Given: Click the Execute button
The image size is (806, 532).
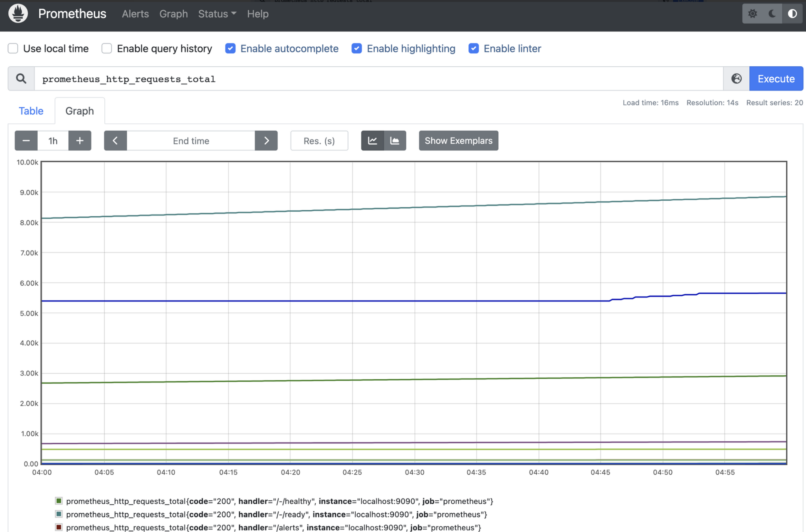Looking at the screenshot, I should click(776, 79).
